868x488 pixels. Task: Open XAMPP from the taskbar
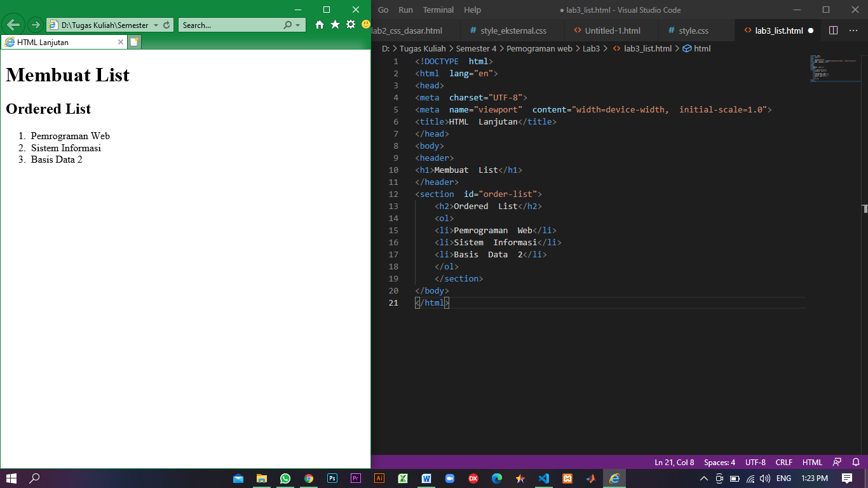[567, 478]
